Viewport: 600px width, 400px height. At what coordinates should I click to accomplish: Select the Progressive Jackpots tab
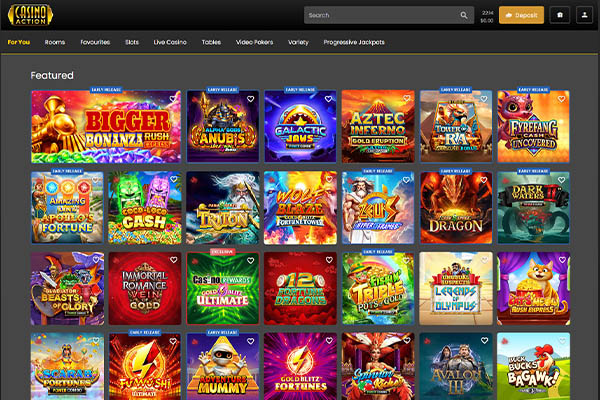tap(354, 42)
